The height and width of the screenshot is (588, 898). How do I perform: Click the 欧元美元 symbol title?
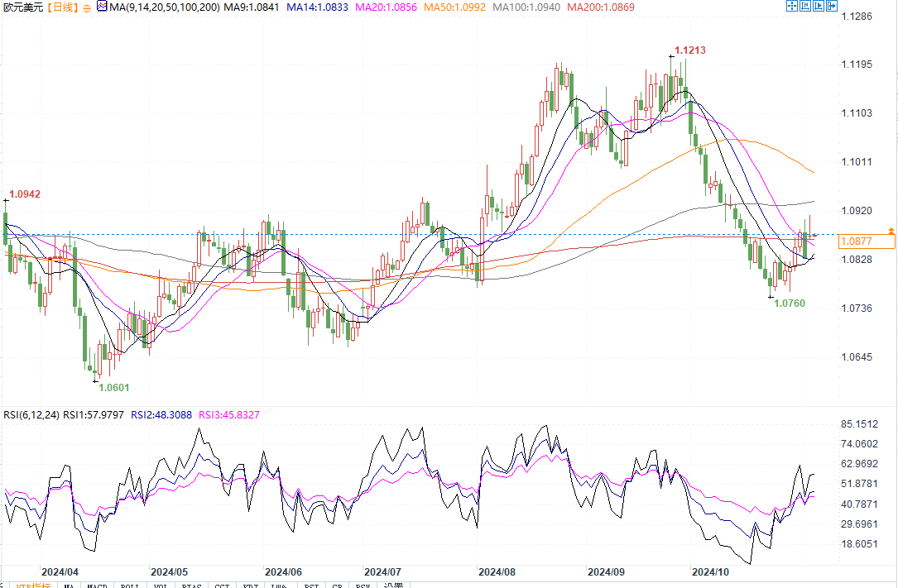point(22,7)
